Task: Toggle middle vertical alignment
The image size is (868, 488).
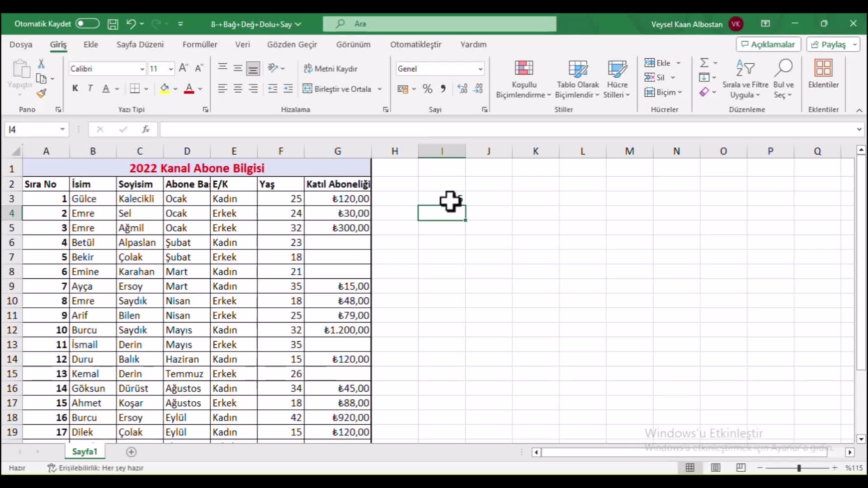Action: click(238, 68)
